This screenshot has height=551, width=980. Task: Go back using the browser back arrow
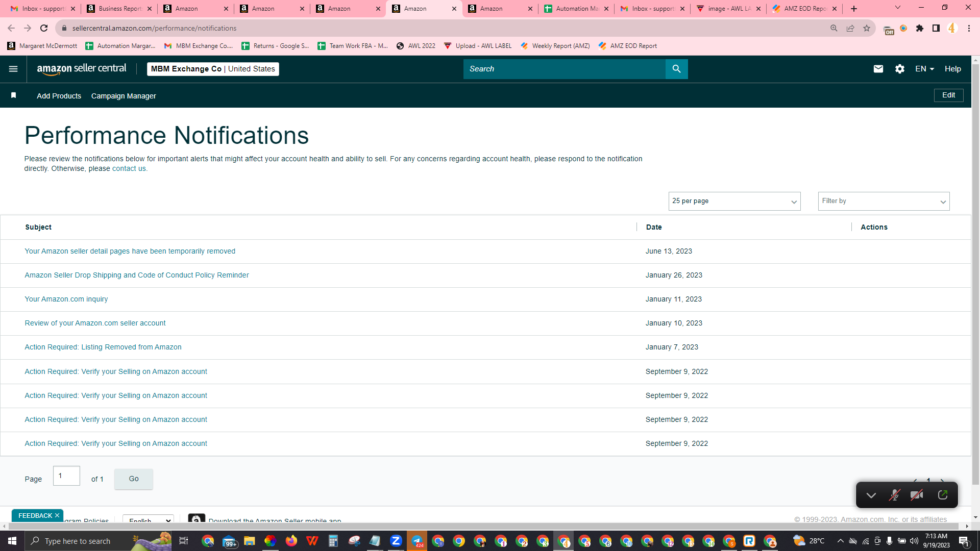(11, 28)
